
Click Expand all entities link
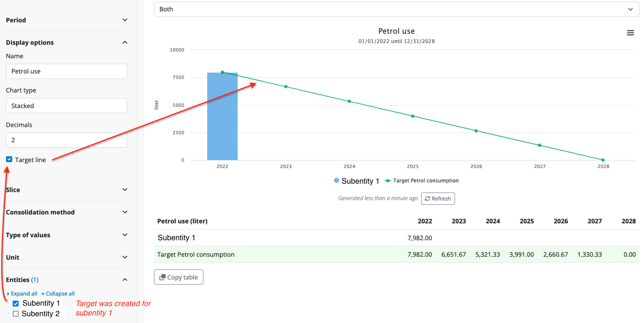pyautogui.click(x=22, y=294)
